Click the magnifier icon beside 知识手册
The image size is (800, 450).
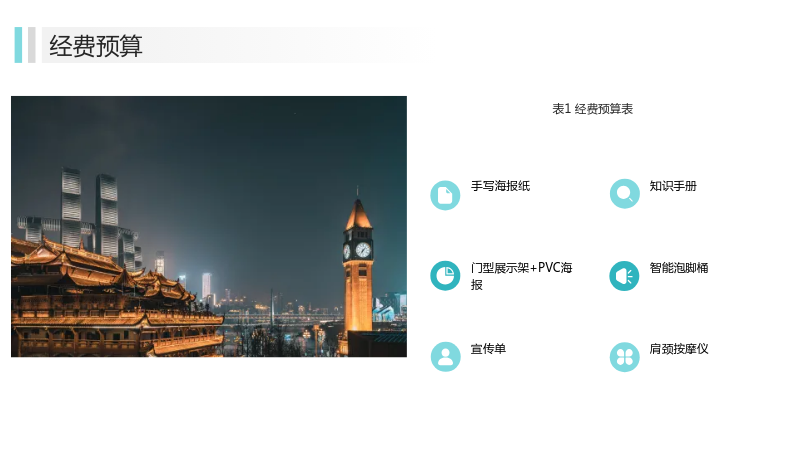pyautogui.click(x=624, y=193)
